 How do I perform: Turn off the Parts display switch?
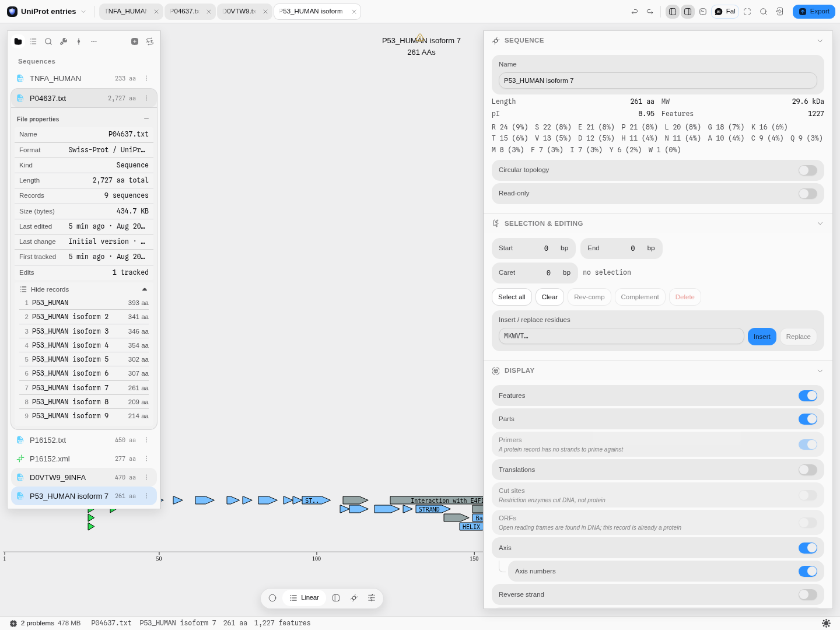[808, 419]
